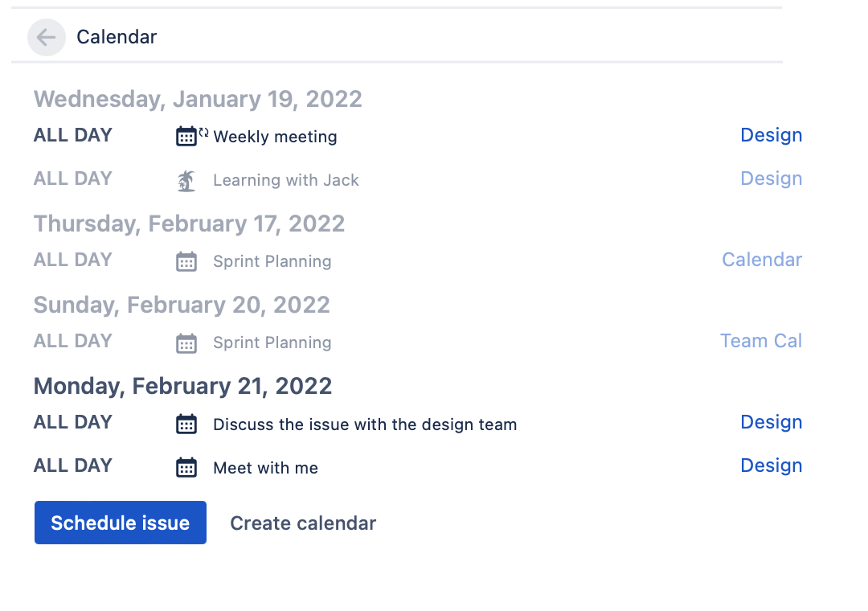
Task: Open the Weekly meeting event
Action: (x=274, y=137)
